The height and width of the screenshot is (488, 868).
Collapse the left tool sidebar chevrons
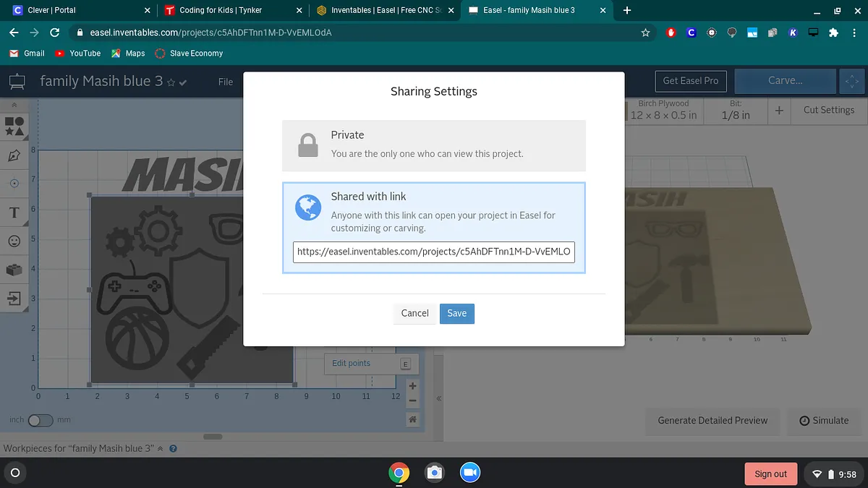14,105
